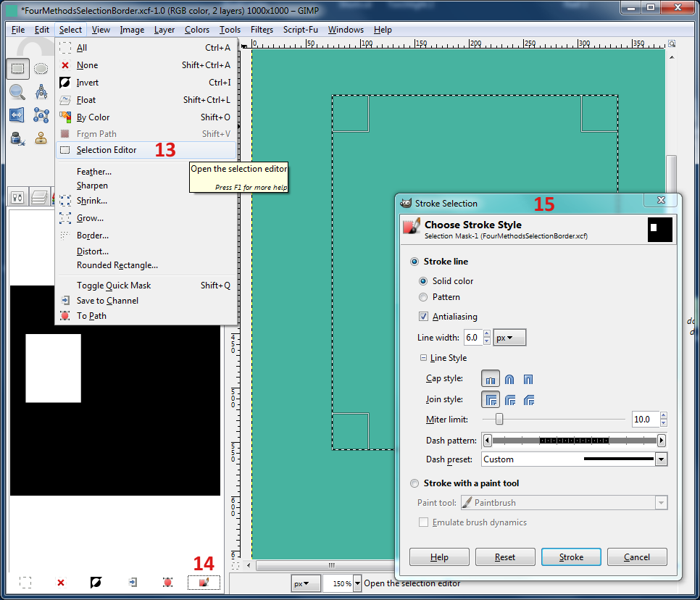This screenshot has height=600, width=700.
Task: Click the Miter limit value field
Action: (x=646, y=419)
